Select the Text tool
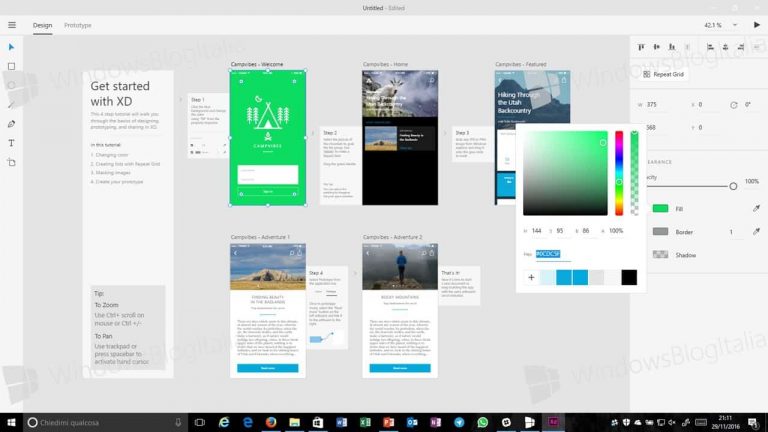768x432 pixels. (x=11, y=143)
